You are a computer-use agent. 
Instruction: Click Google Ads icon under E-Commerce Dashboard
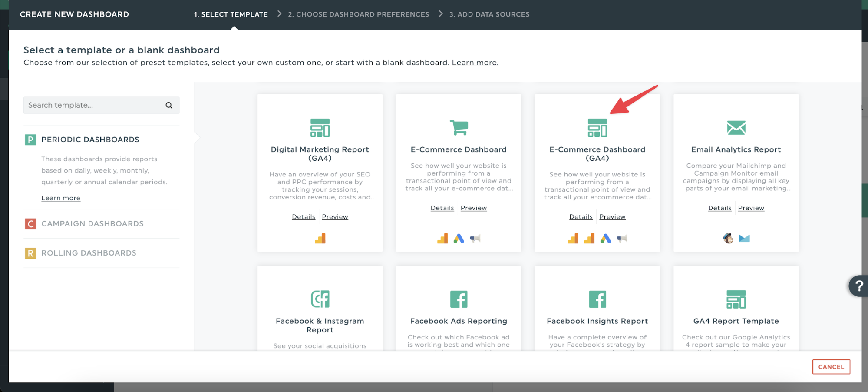click(x=459, y=238)
